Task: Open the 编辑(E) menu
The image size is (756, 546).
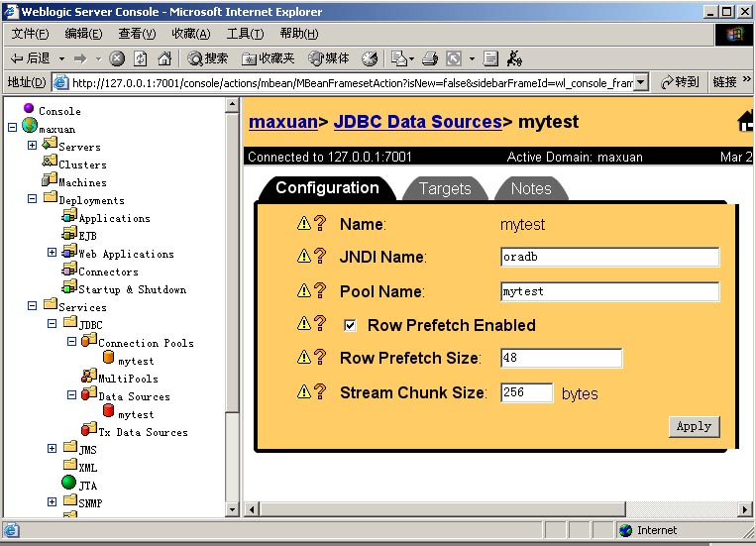Action: (x=84, y=34)
